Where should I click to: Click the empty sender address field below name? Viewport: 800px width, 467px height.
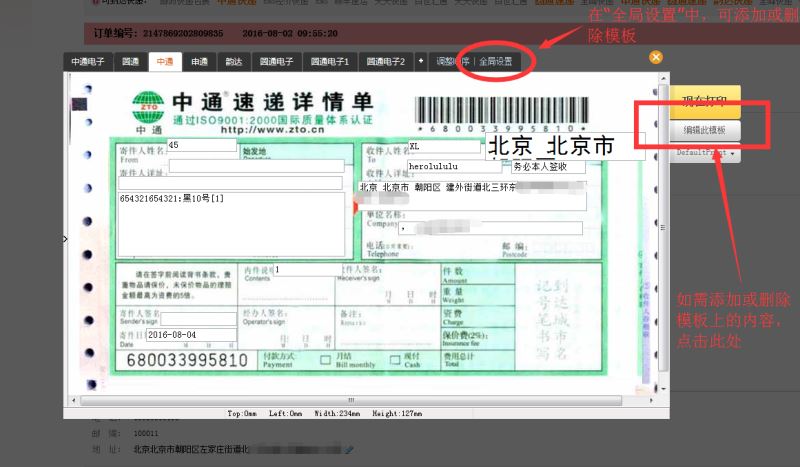[x=257, y=166]
